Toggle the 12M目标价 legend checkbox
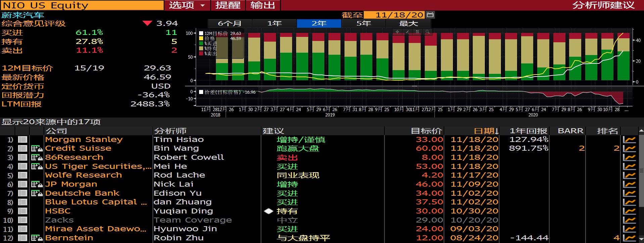644x243 pixels. click(201, 33)
